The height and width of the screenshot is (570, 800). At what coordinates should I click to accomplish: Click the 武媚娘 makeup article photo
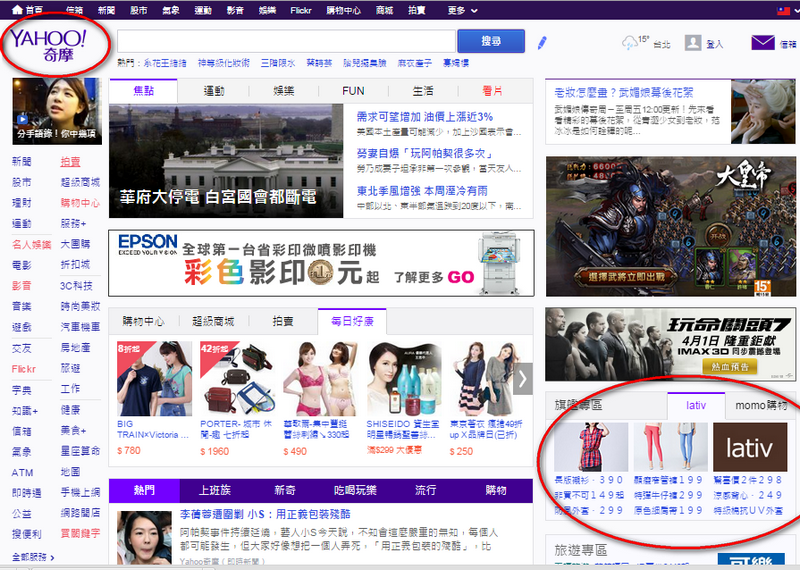(x=763, y=112)
